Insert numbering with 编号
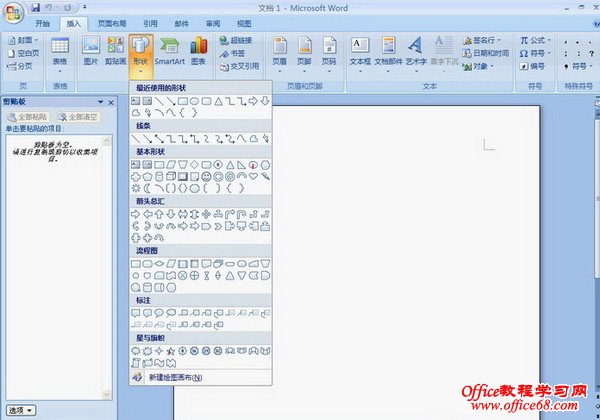Image resolution: width=600 pixels, height=420 pixels. tap(532, 66)
